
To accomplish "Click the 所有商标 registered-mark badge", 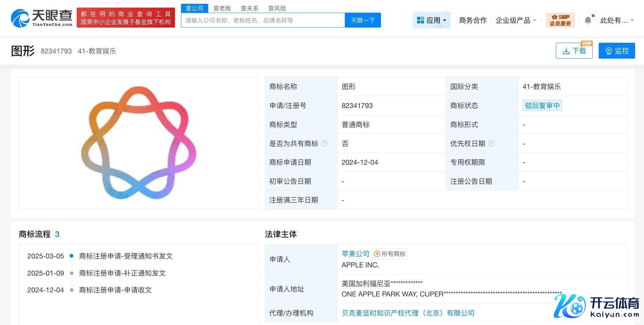I will 390,254.
